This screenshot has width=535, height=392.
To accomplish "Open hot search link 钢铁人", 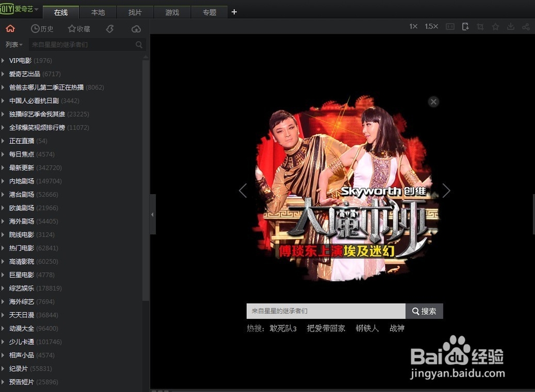I will (367, 328).
